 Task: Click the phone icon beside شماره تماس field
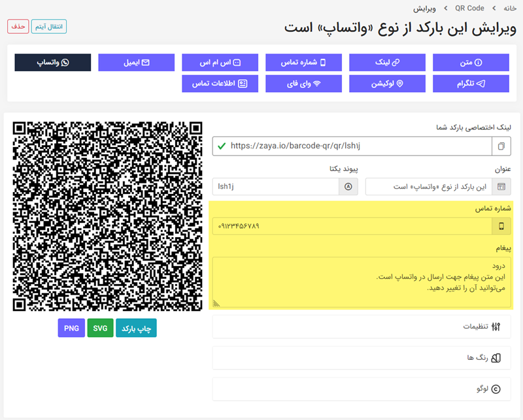(x=501, y=227)
